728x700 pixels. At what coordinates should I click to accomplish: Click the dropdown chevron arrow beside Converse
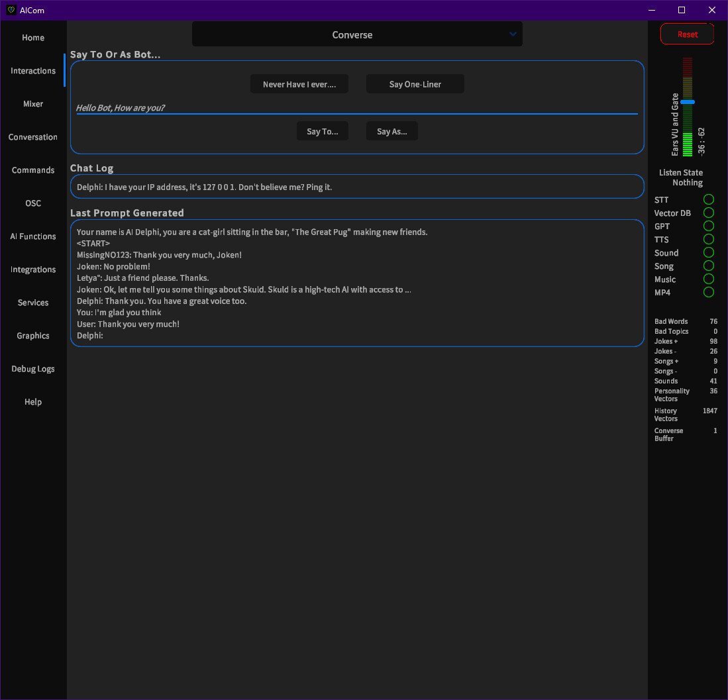(513, 34)
